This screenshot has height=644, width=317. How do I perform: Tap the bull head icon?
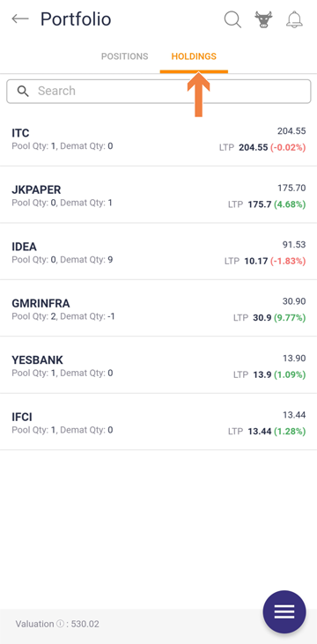263,19
